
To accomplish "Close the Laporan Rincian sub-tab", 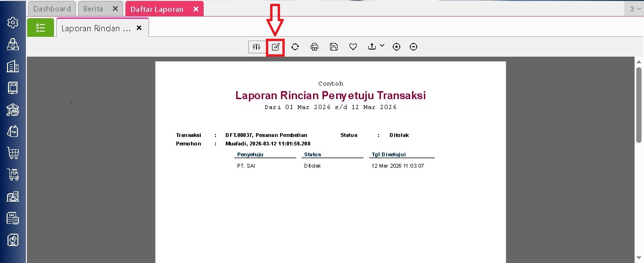I will 139,28.
